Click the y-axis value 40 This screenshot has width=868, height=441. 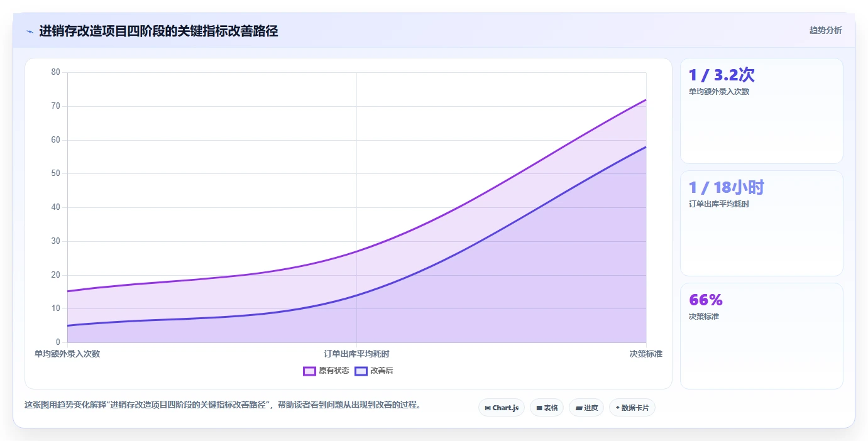[x=56, y=207]
